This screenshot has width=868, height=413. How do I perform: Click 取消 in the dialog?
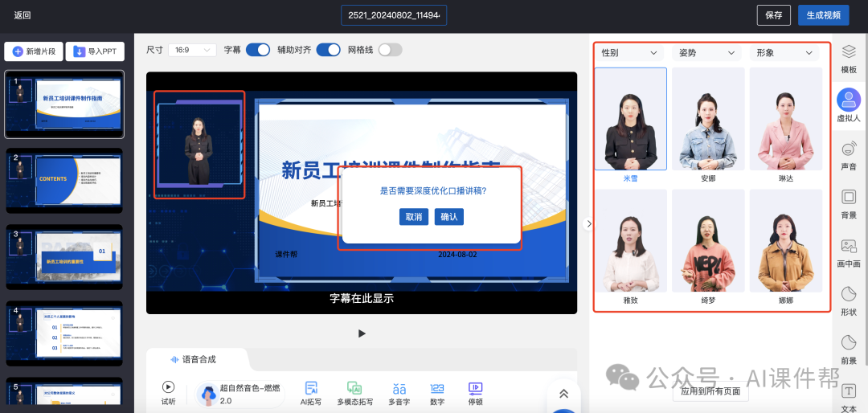pyautogui.click(x=414, y=217)
